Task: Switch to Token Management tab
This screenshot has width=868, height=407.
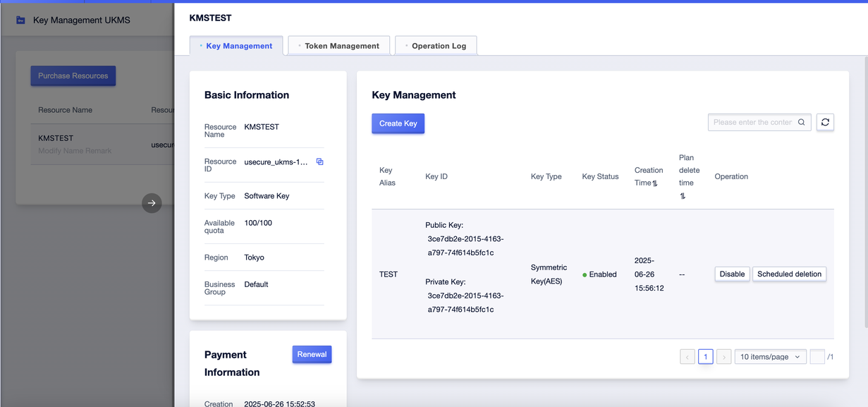Action: (x=339, y=46)
